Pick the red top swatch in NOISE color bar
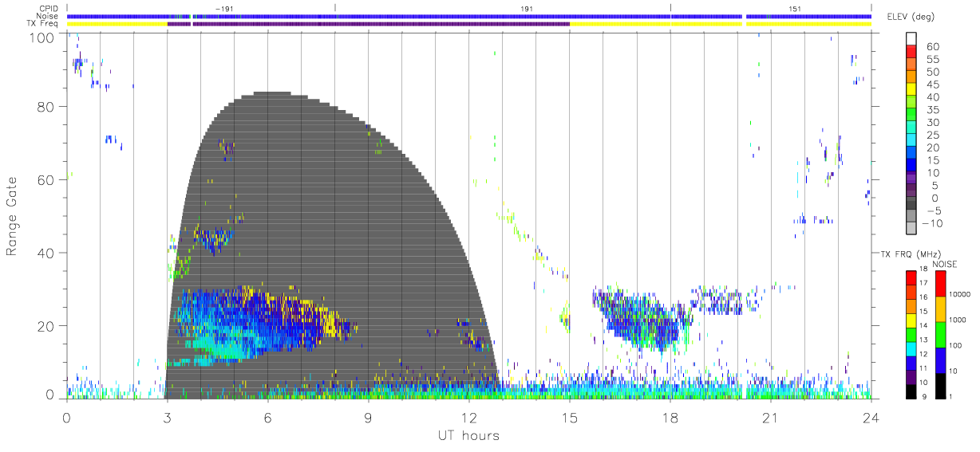This screenshot has height=452, width=980. point(942,284)
